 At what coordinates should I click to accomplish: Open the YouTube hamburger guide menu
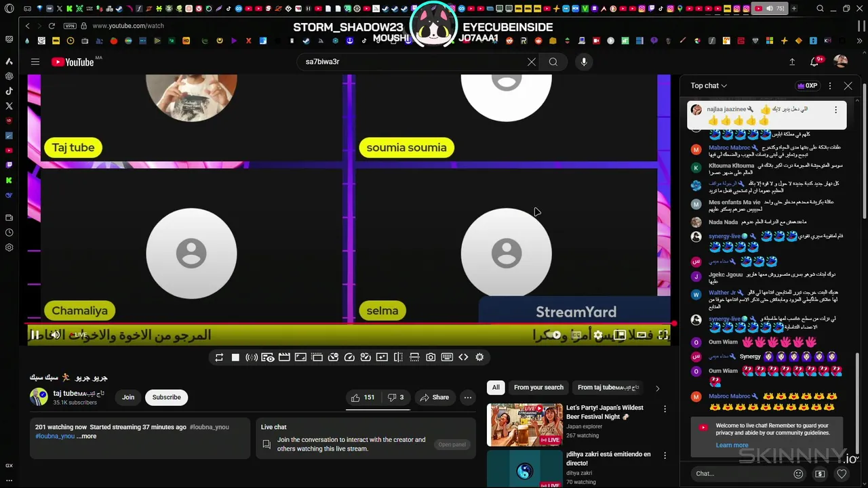pyautogui.click(x=35, y=62)
